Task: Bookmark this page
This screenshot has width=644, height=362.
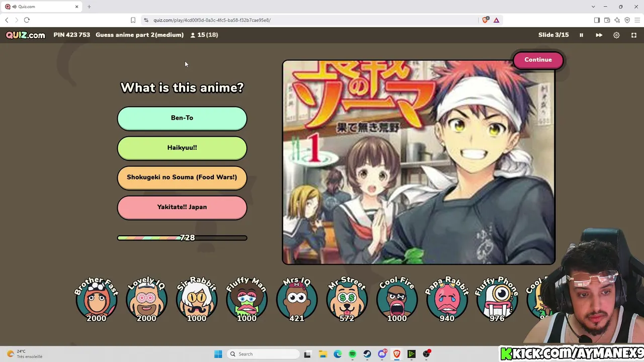Action: pos(133,20)
